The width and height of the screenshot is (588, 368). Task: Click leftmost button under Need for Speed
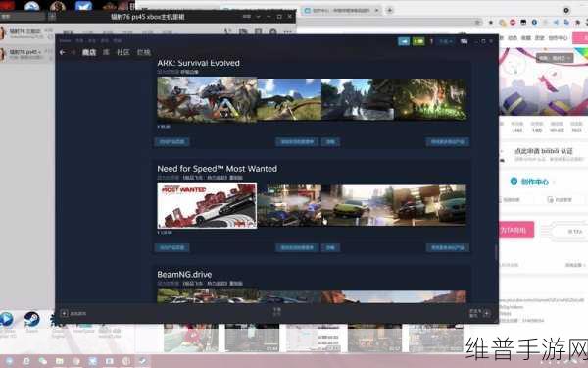(x=172, y=248)
